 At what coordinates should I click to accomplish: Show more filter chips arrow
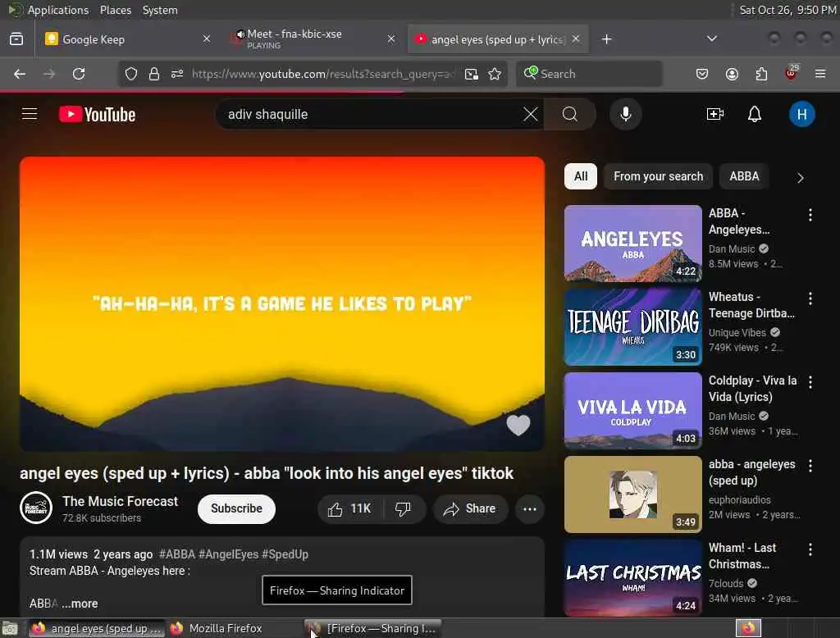pos(800,177)
